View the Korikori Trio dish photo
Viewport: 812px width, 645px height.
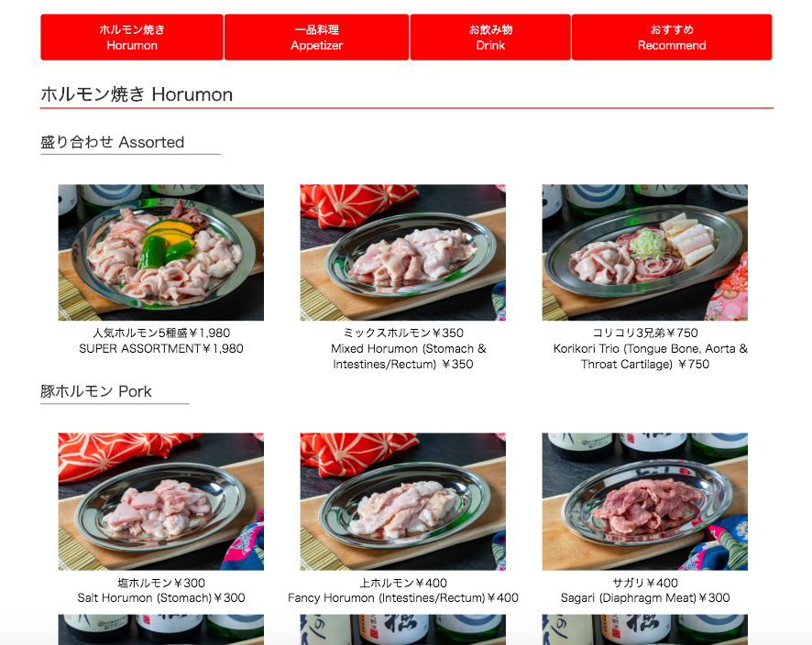coord(644,253)
